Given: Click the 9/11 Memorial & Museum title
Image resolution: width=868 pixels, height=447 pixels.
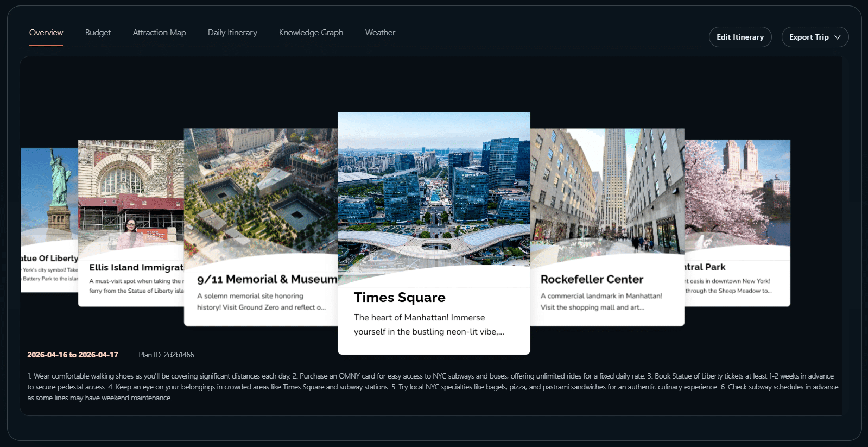Looking at the screenshot, I should 267,279.
